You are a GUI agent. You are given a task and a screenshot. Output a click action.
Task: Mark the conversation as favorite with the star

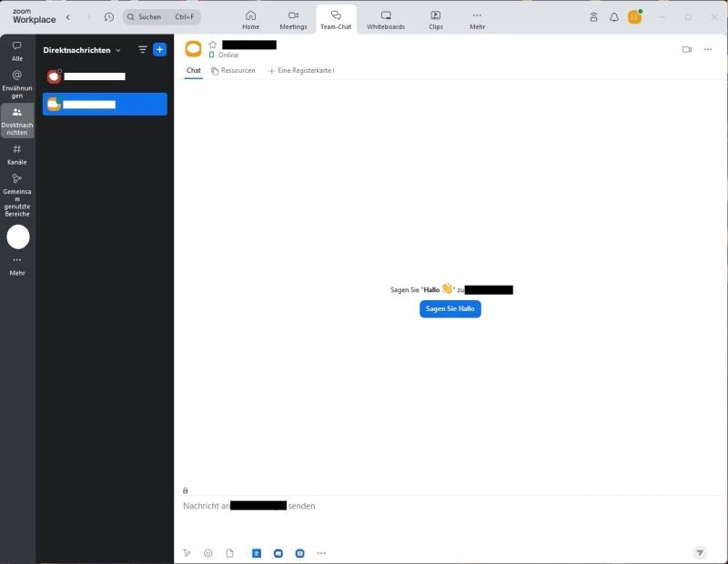(210, 44)
